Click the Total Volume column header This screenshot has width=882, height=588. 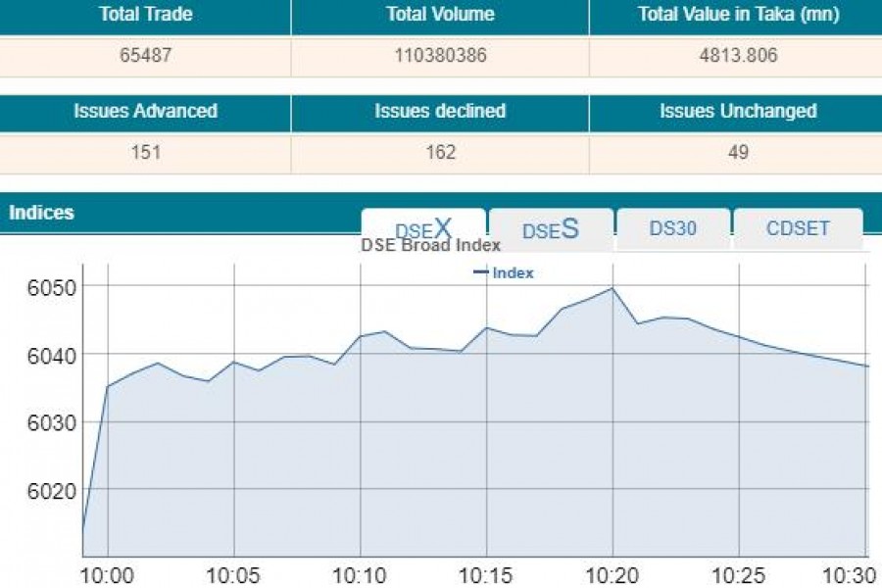pyautogui.click(x=440, y=15)
